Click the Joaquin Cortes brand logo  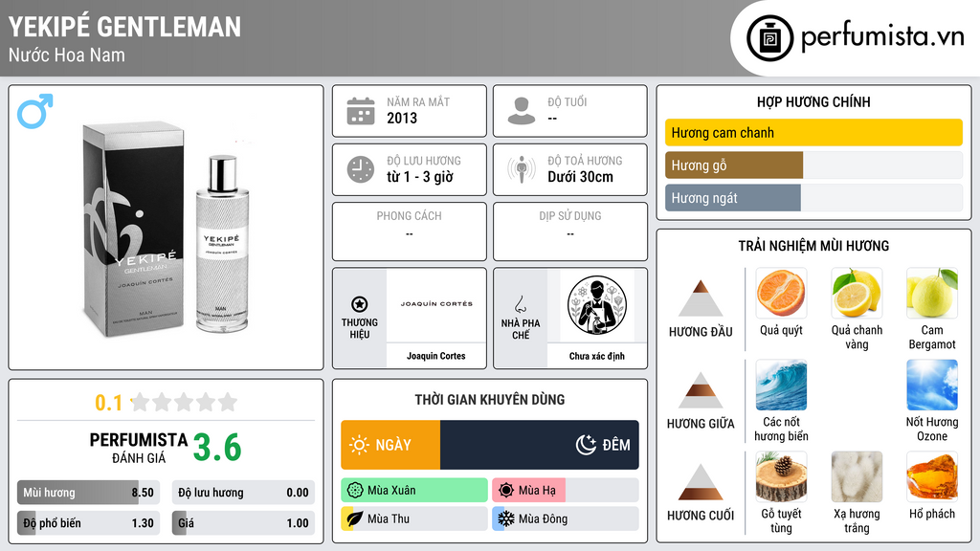click(x=436, y=304)
